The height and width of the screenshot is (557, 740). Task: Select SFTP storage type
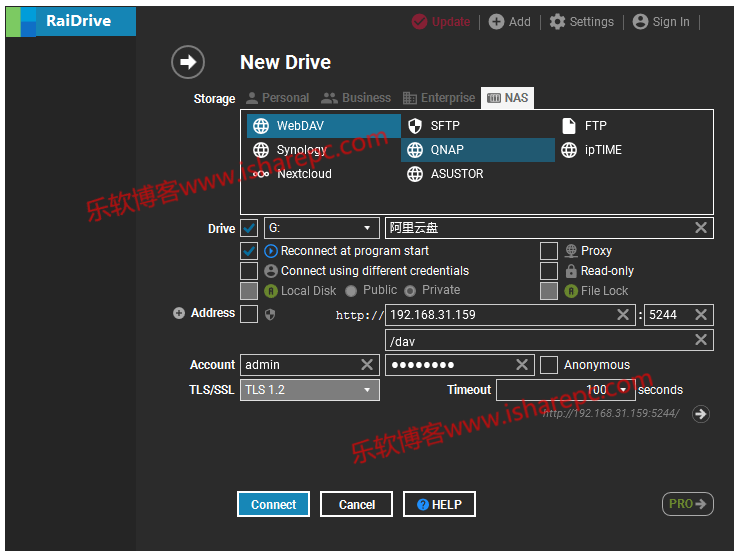[x=478, y=126]
